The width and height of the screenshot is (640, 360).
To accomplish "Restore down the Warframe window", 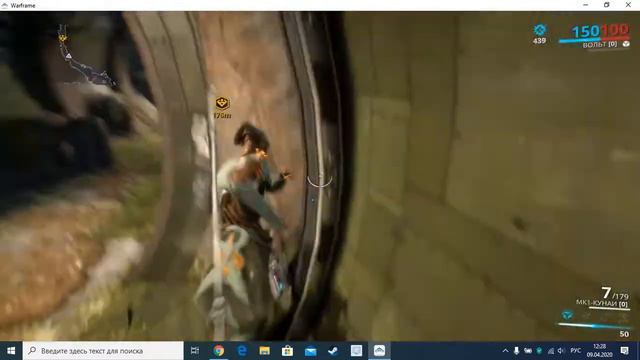I will click(x=607, y=5).
